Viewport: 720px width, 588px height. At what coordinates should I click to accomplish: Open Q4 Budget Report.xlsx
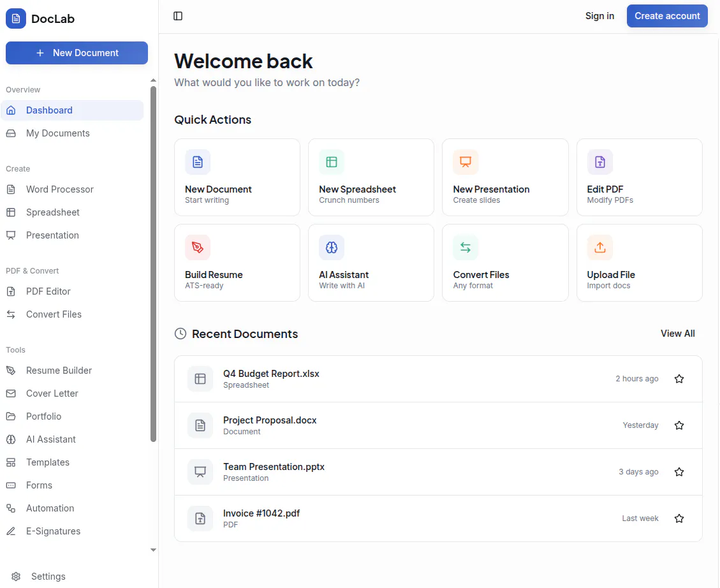438,379
